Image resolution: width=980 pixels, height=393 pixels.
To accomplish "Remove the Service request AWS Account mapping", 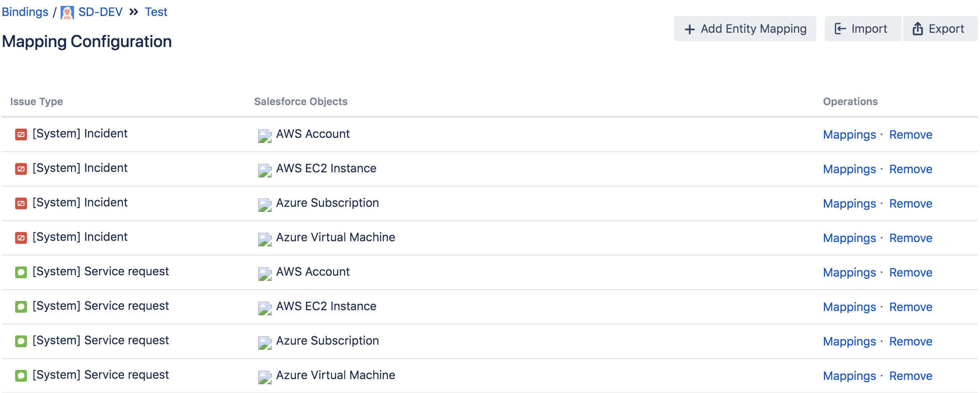I will (x=911, y=273).
